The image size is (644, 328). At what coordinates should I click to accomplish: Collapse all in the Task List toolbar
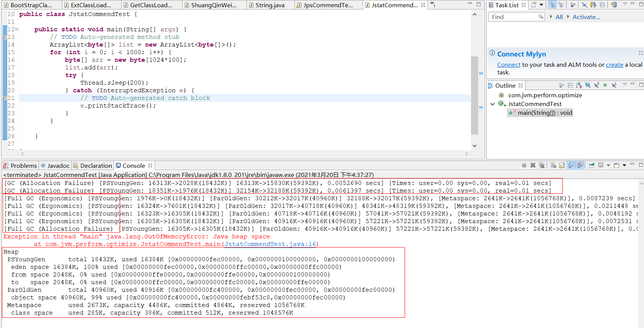coord(602,5)
